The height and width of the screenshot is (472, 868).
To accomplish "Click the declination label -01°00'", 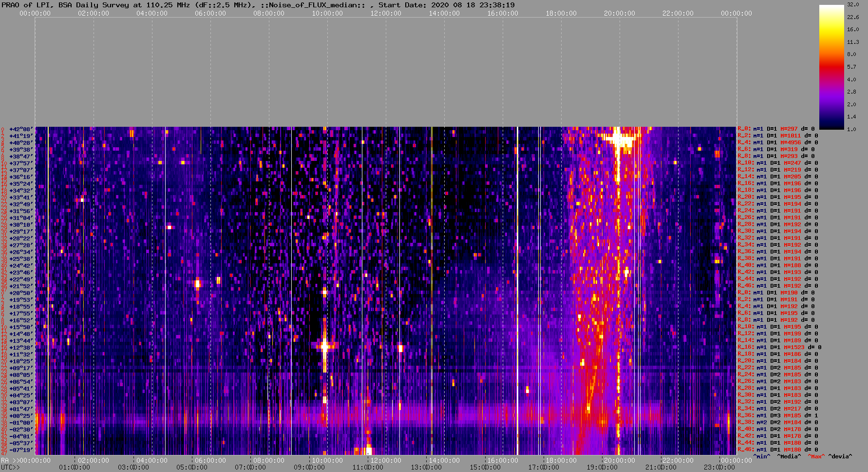I will 21,423.
